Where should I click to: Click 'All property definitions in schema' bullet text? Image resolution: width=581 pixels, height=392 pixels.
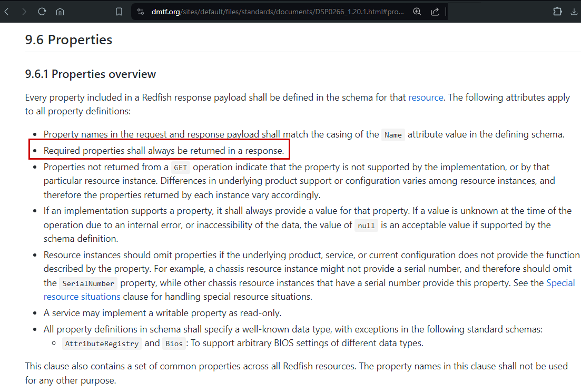tap(293, 329)
